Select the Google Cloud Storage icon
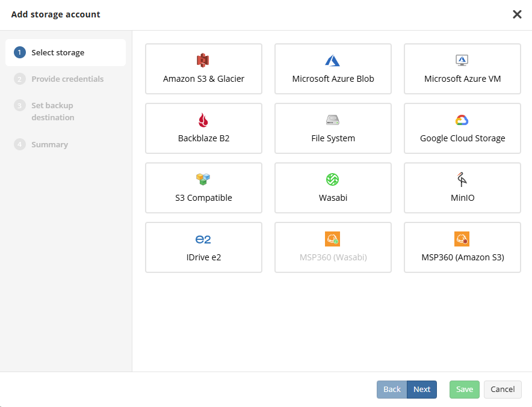 tap(462, 120)
